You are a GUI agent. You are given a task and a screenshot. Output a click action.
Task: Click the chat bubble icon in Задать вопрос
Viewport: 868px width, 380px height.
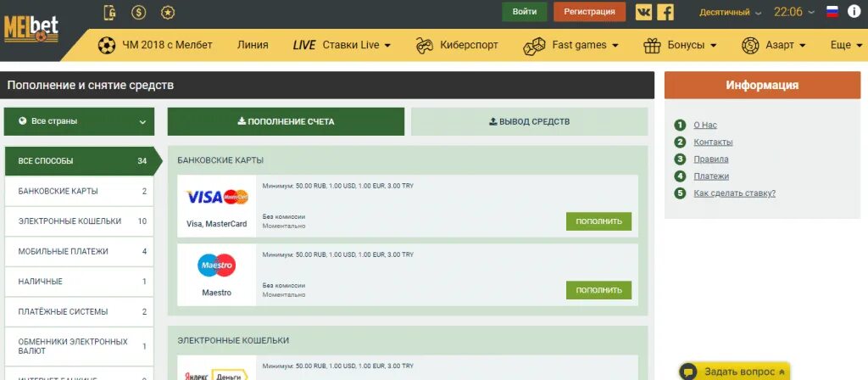coord(688,372)
